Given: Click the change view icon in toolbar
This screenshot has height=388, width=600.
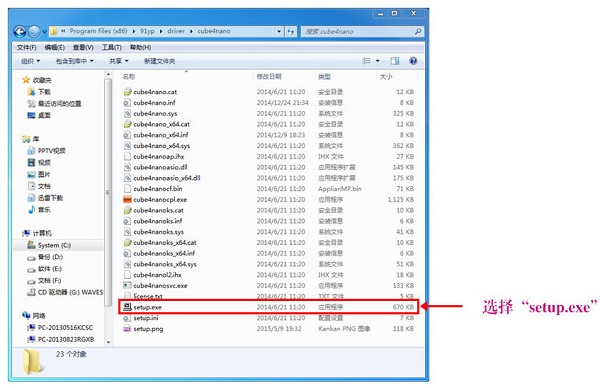Looking at the screenshot, I should 367,61.
